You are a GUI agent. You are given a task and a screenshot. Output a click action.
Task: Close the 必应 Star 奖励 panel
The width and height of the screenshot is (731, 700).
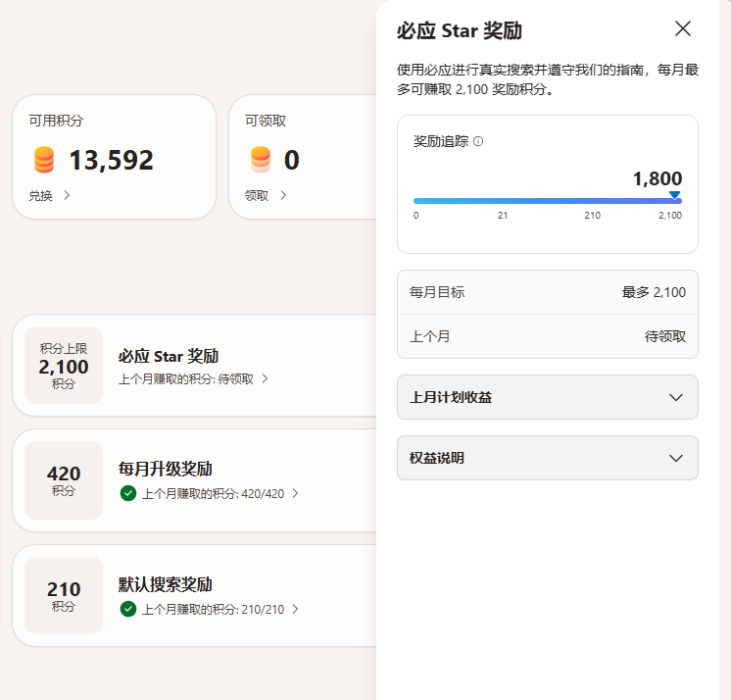coord(683,28)
